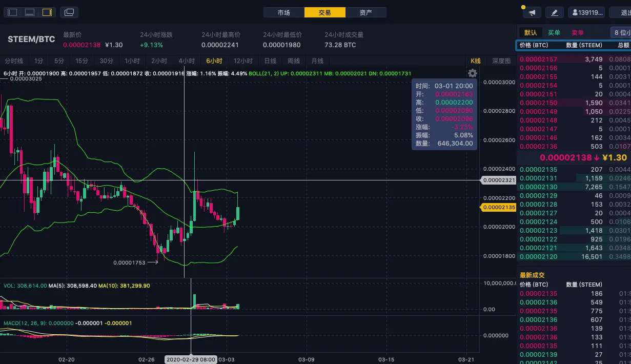Click bid price 0.00002123

[x=538, y=231]
